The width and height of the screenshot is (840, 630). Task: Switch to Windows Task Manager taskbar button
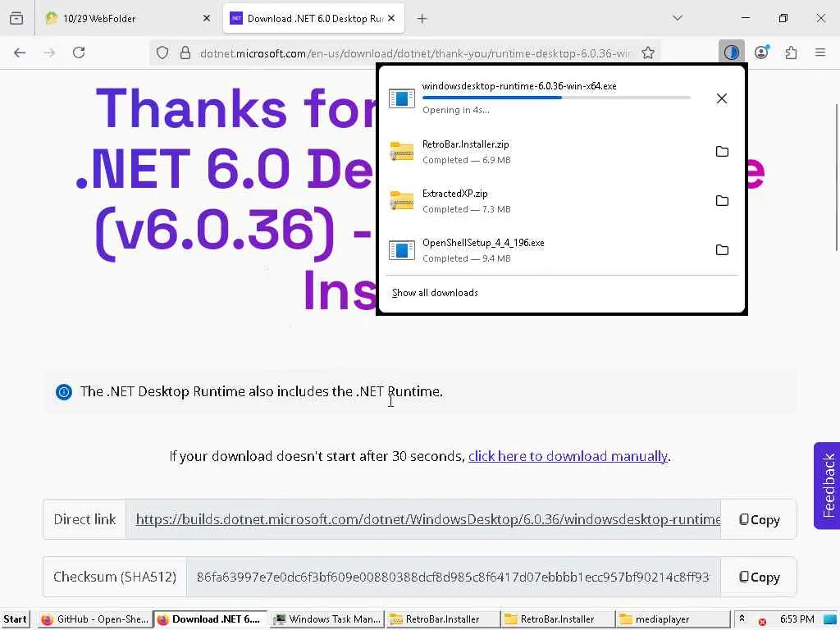pos(326,619)
